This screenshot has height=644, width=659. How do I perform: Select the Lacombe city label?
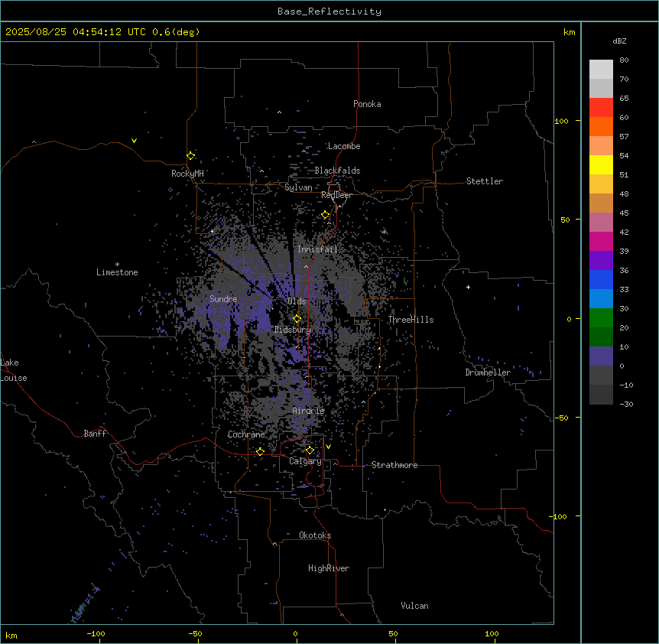pos(344,146)
